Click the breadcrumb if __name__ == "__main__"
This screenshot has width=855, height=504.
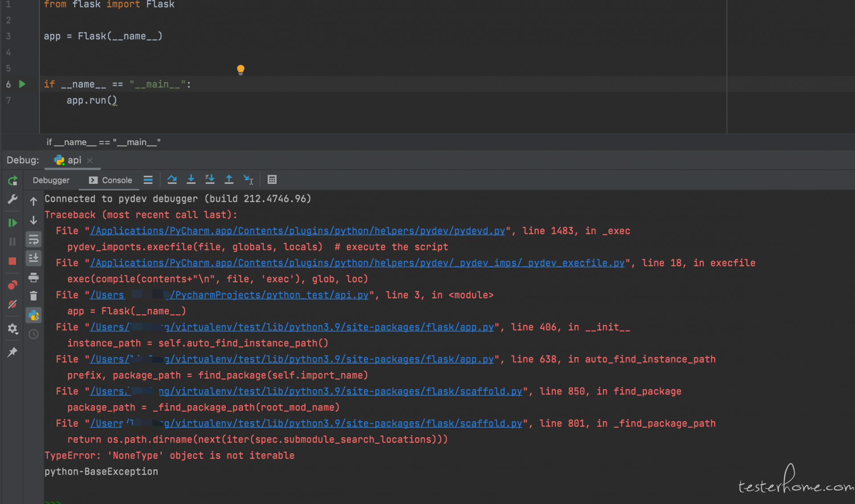point(103,142)
